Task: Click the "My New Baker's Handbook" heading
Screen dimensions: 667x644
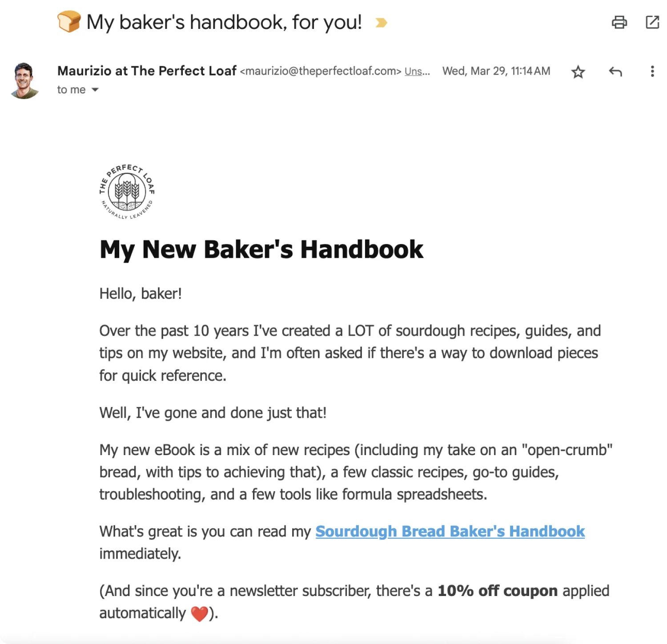Action: [261, 249]
